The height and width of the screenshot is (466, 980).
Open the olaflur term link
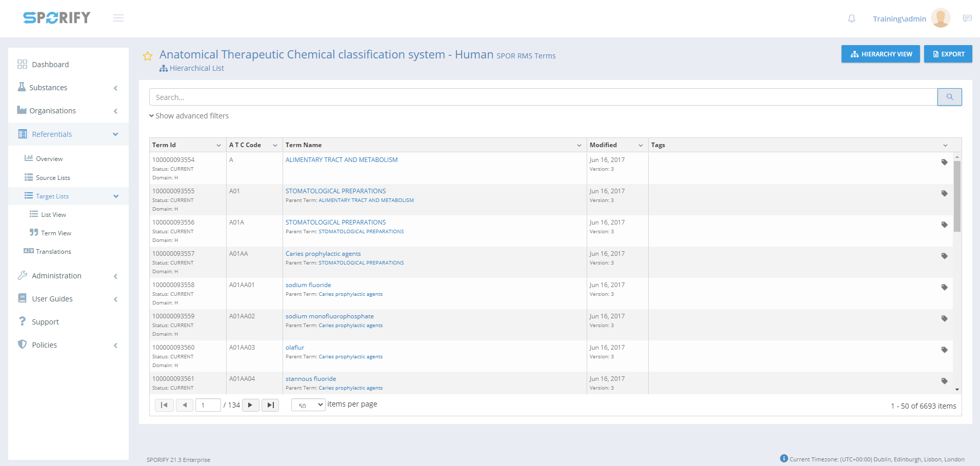click(x=295, y=348)
